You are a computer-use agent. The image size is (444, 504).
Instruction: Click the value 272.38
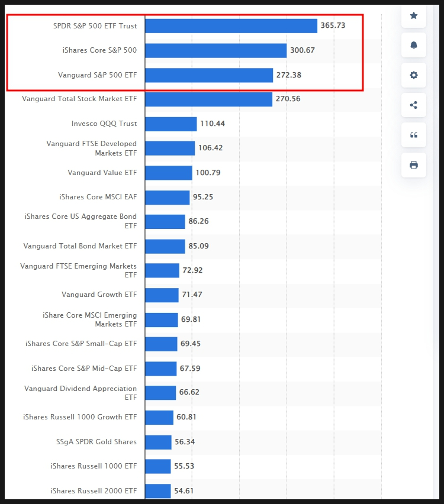[x=289, y=75]
